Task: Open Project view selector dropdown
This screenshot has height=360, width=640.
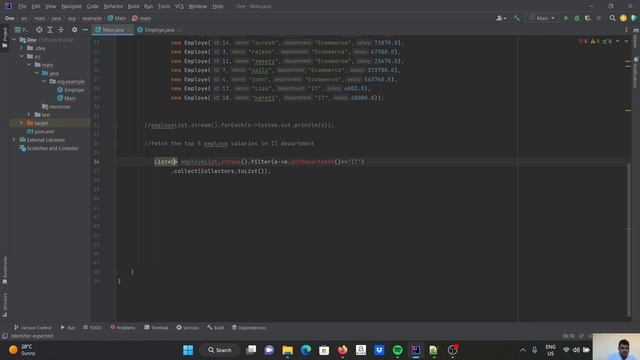Action: (21, 30)
